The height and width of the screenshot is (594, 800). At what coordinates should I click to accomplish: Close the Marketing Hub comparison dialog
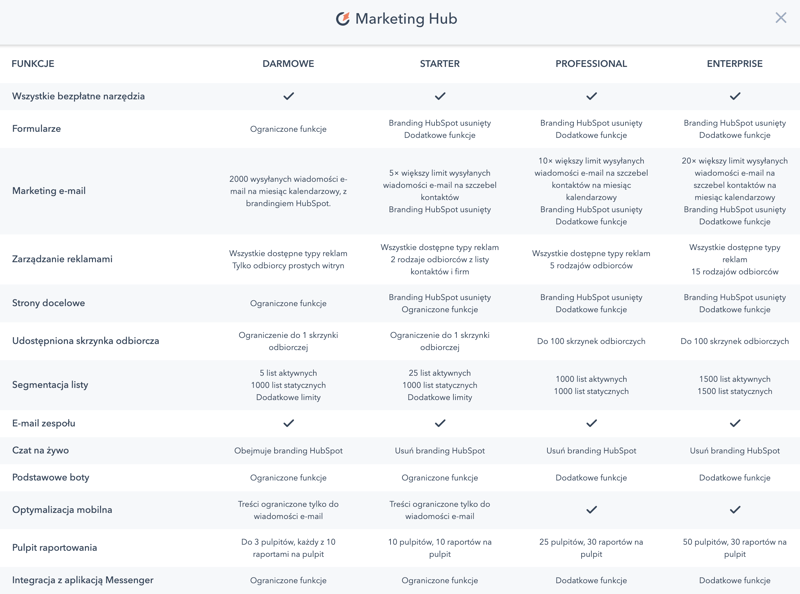(781, 18)
